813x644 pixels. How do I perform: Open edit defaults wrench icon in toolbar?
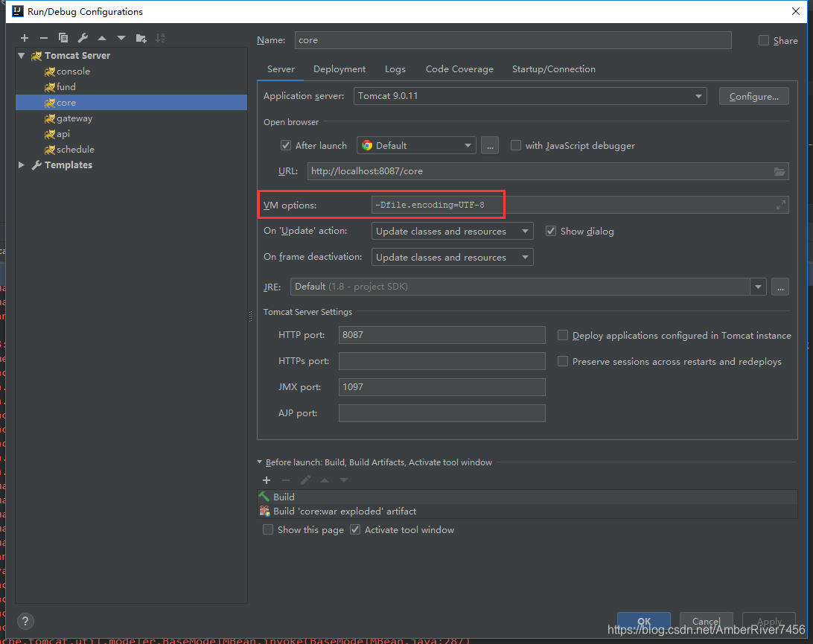tap(83, 38)
